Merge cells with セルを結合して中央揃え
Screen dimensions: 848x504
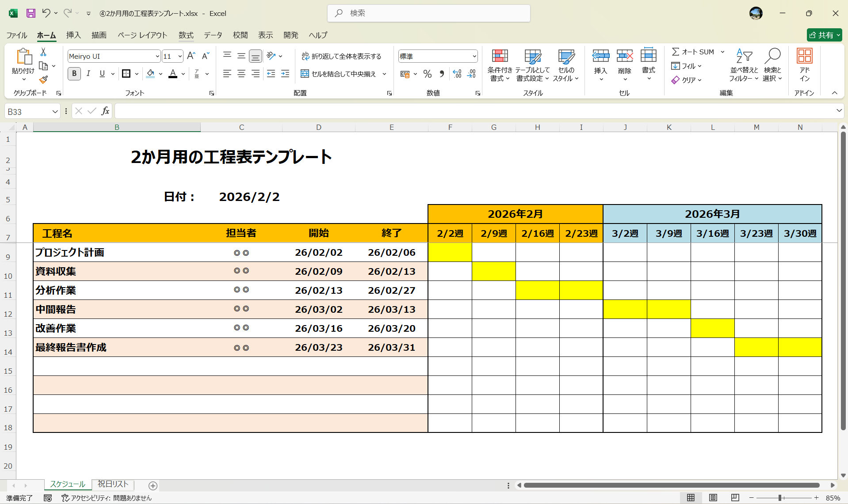point(340,74)
